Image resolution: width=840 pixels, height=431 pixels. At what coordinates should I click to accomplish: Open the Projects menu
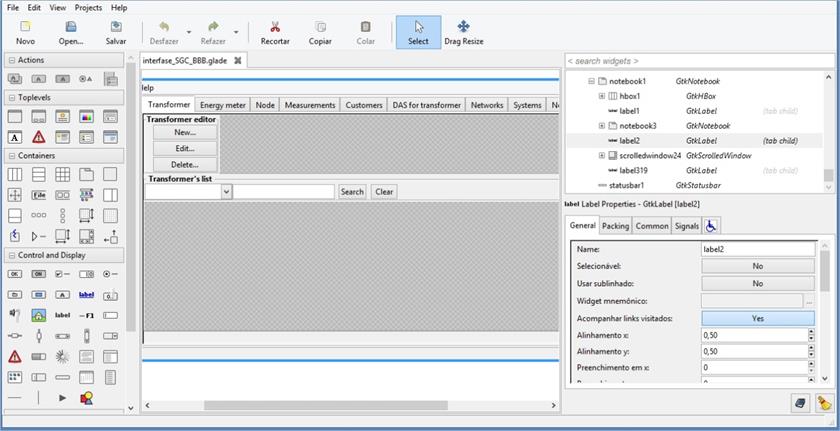click(88, 7)
